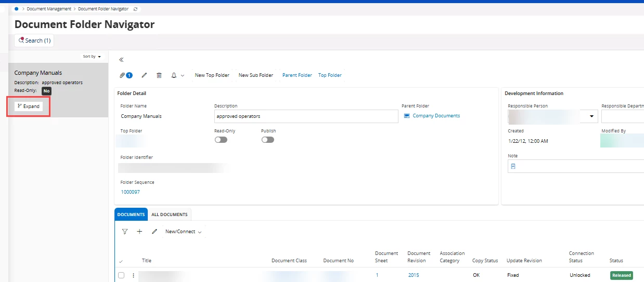Click into the Description input field
Screen dimensions: 644x282
pyautogui.click(x=306, y=116)
